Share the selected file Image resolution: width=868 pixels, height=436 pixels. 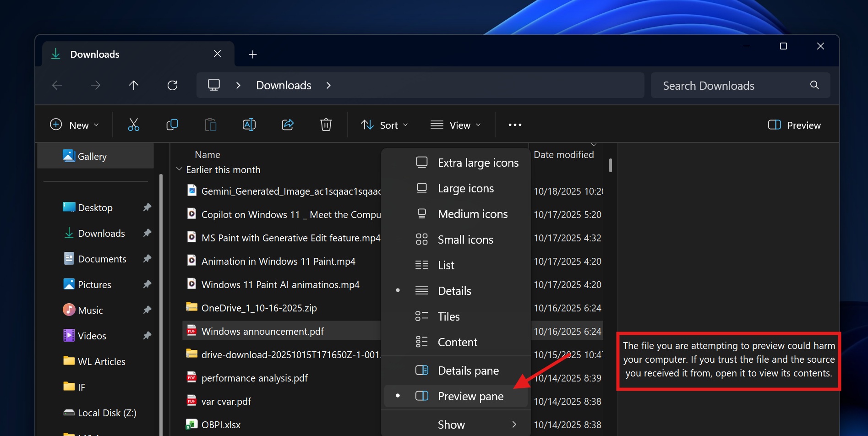[287, 124]
